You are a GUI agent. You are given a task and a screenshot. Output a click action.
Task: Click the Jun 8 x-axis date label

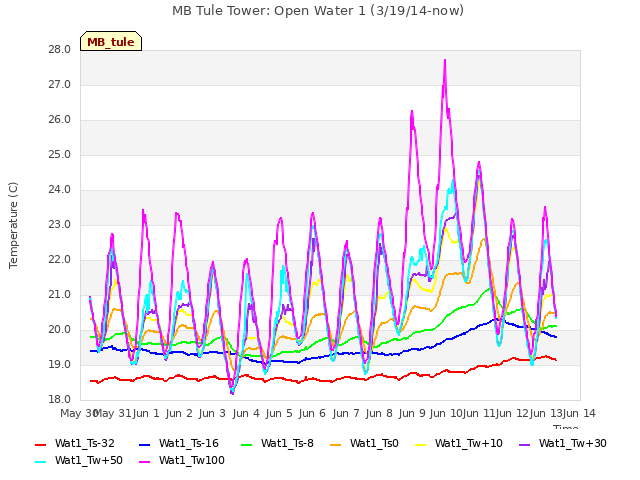379,414
